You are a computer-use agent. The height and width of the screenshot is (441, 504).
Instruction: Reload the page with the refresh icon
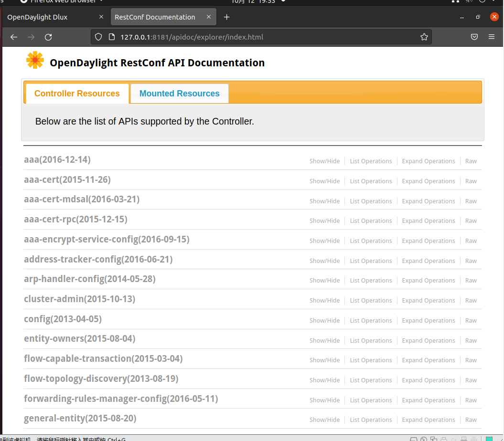(48, 37)
